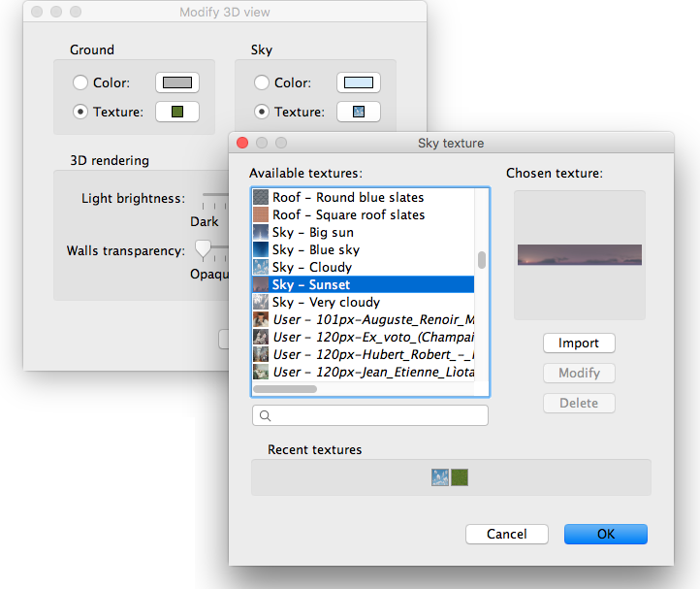Select the Sky Texture radio button
Screen dimensions: 700x589
(x=262, y=113)
